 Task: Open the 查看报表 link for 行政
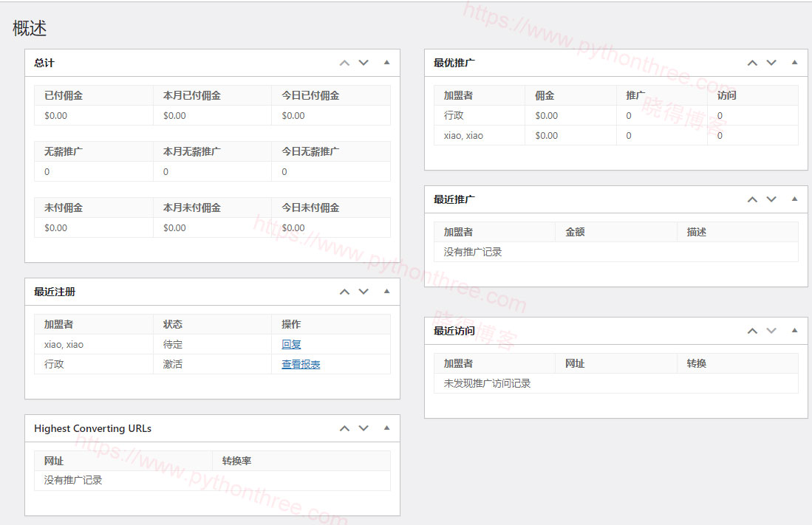[301, 364]
